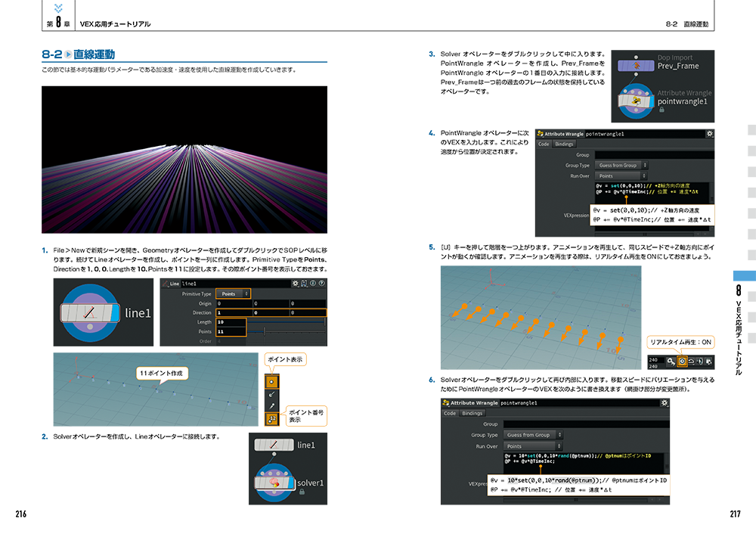This screenshot has height=534, width=756.
Task: Open Group Type dropdown in upper wrangle
Action: pyautogui.click(x=621, y=165)
